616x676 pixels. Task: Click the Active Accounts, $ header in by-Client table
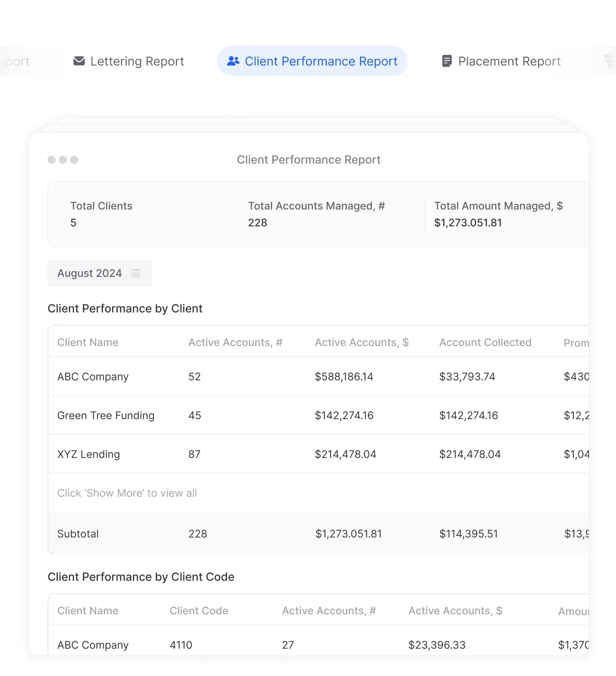tap(361, 342)
